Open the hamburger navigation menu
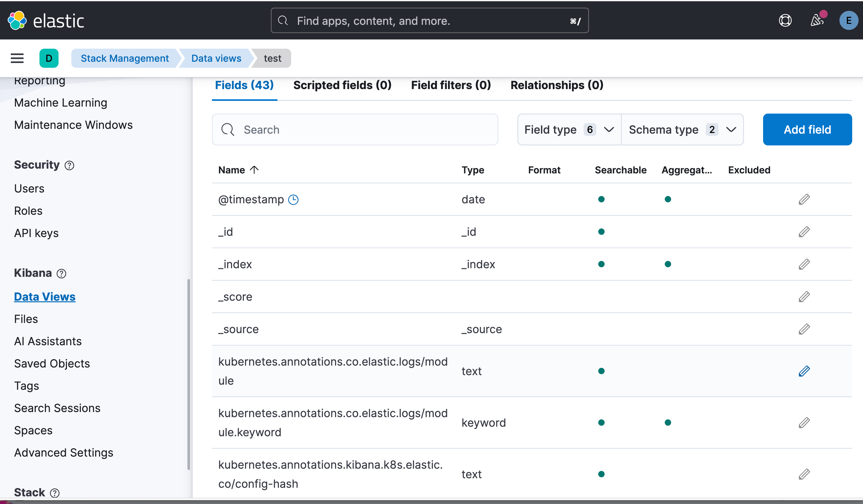This screenshot has width=863, height=504. coord(17,58)
